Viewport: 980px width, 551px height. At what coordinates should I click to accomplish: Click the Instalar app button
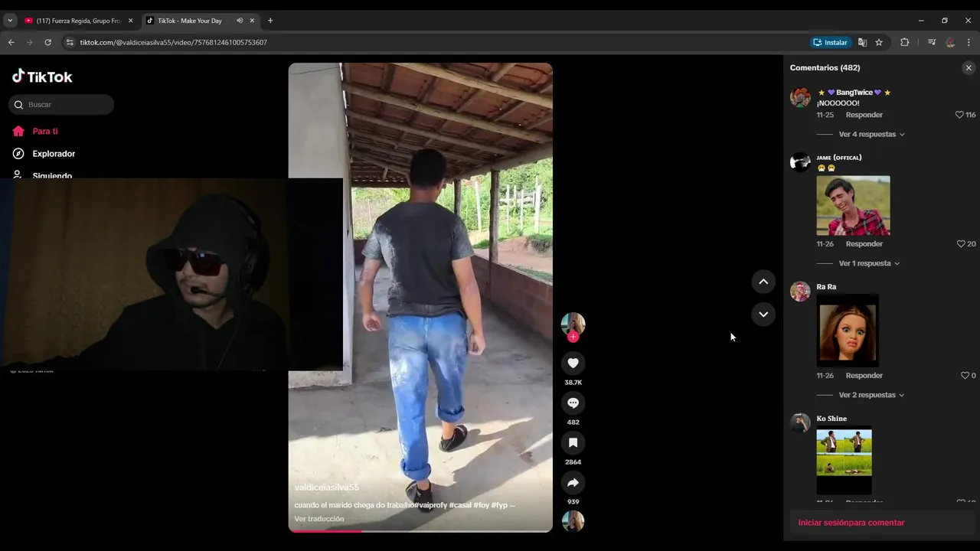point(831,42)
